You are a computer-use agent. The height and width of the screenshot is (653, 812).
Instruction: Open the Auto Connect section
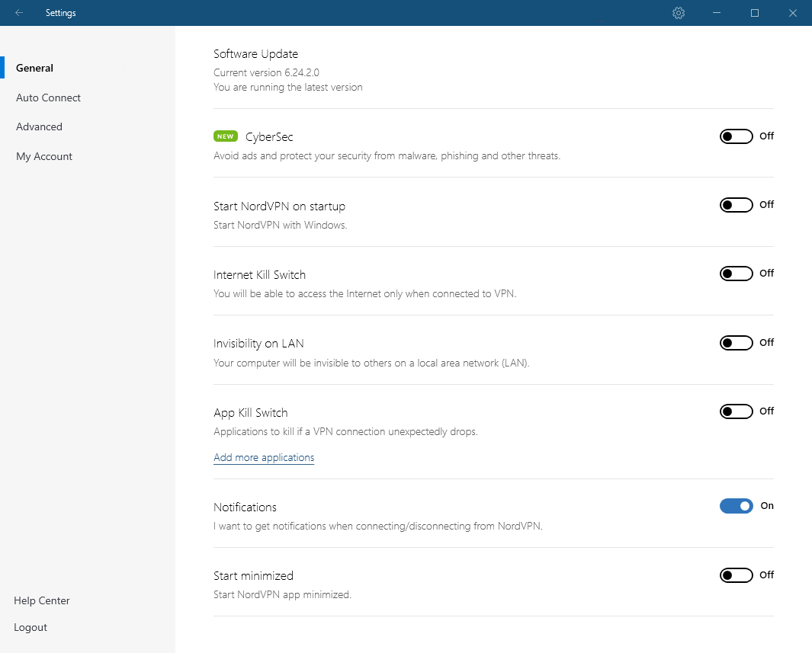pos(48,98)
